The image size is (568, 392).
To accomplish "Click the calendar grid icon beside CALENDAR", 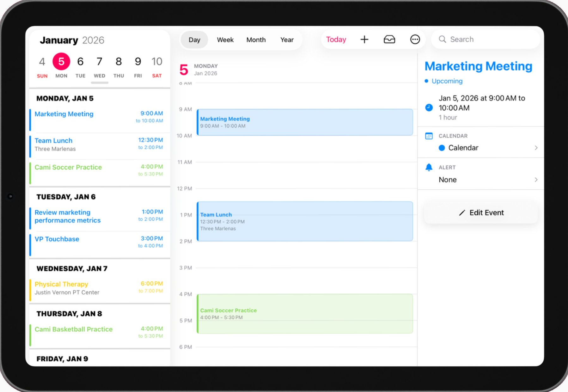I will coord(429,136).
